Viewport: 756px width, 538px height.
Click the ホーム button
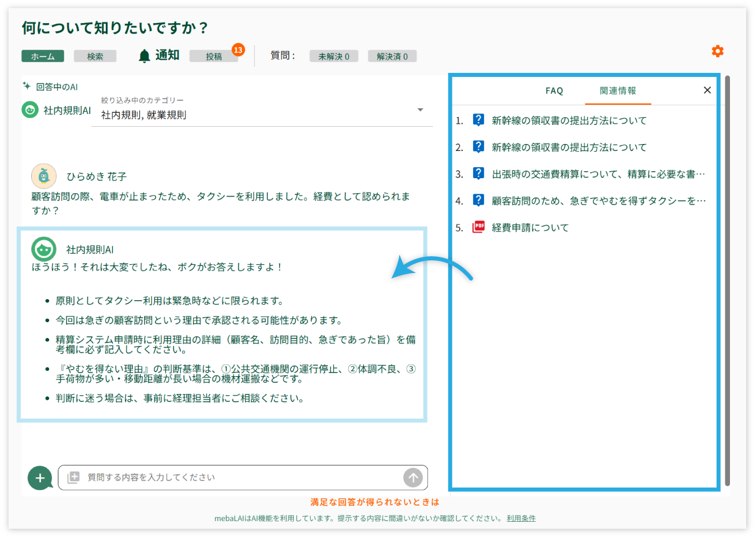43,56
